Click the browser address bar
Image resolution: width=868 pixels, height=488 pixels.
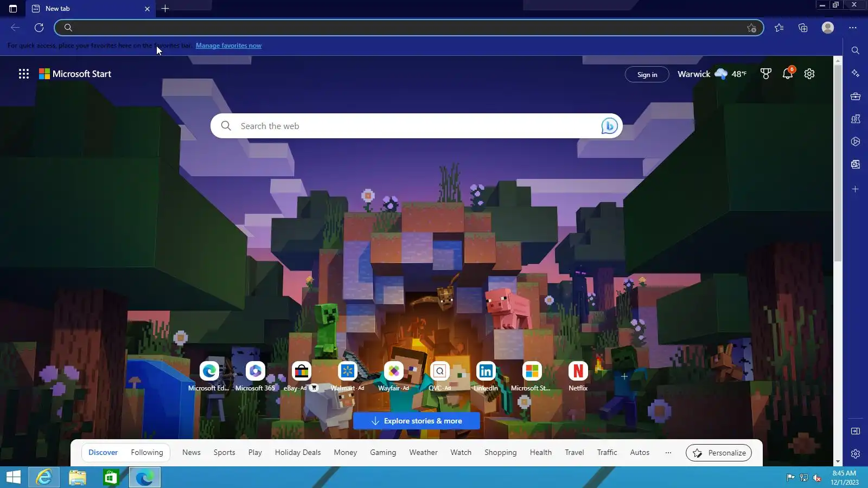click(x=409, y=28)
